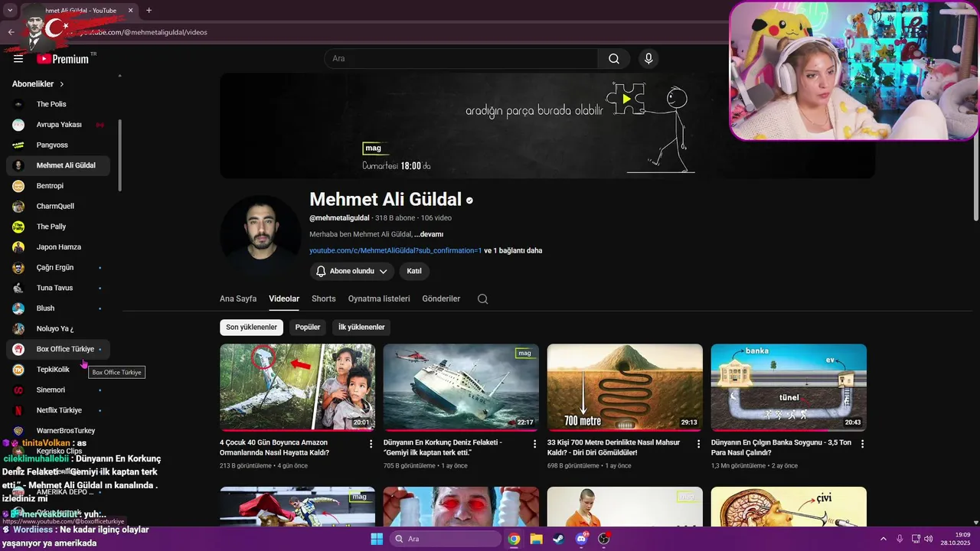Open Box Office Türkiye channel avatar
The height and width of the screenshot is (551, 980).
point(18,349)
